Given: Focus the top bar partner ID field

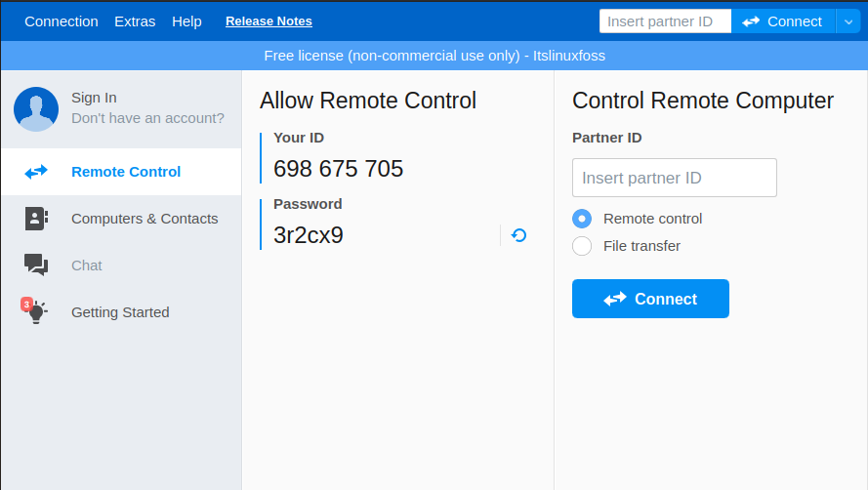Looking at the screenshot, I should [x=665, y=21].
